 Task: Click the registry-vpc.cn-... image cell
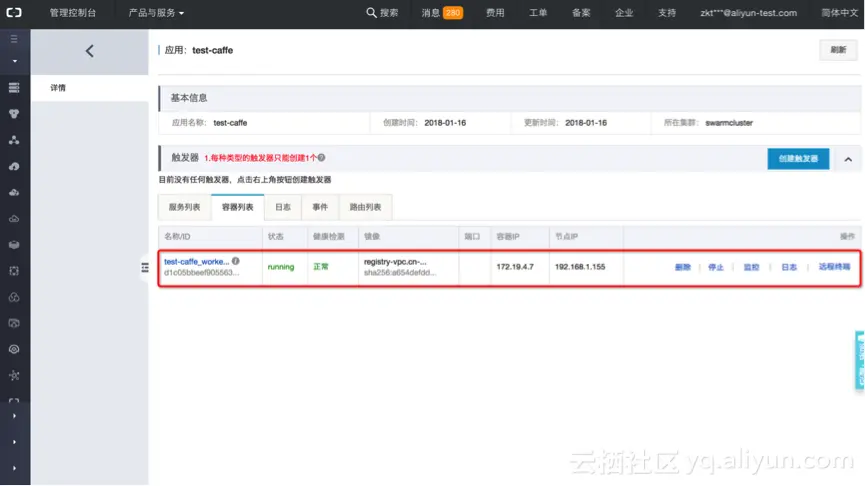(395, 261)
